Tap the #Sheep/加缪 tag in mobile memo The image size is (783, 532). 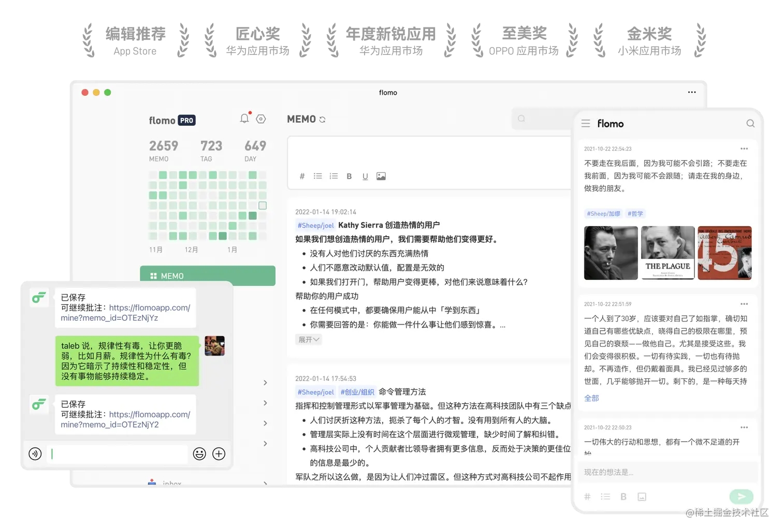(603, 214)
